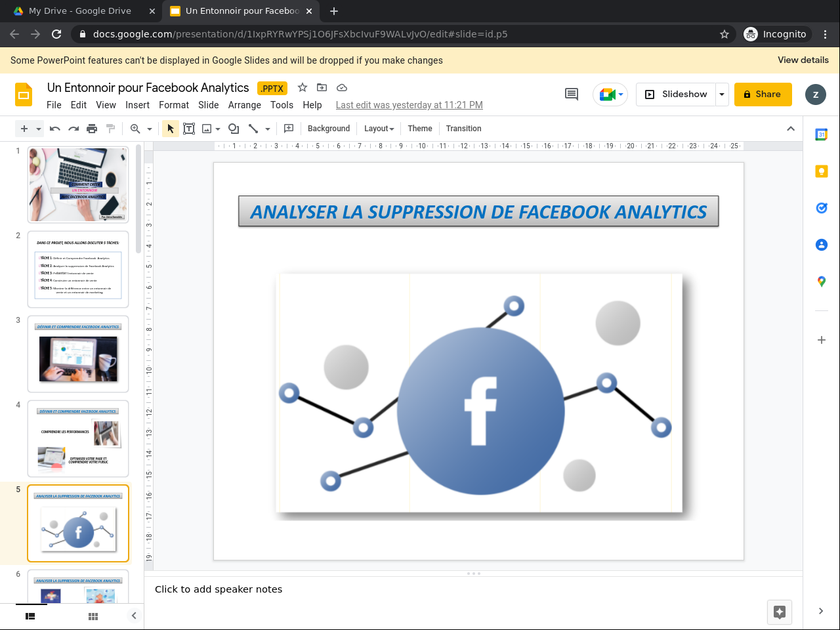The image size is (840, 630).
Task: Collapse the slide filmstrip panel
Action: click(x=134, y=616)
